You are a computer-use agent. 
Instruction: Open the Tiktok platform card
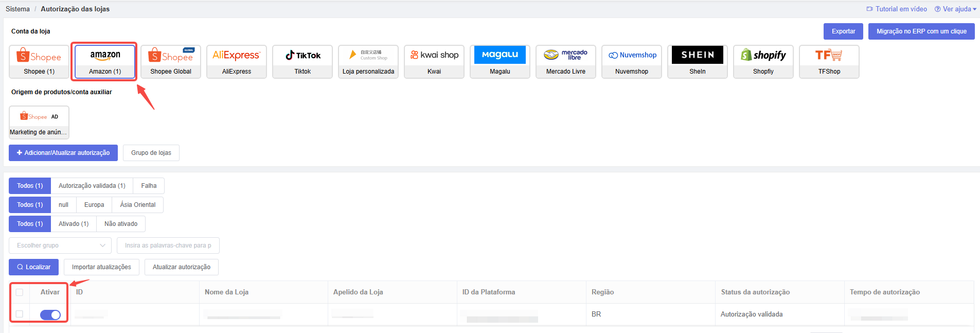click(x=302, y=62)
